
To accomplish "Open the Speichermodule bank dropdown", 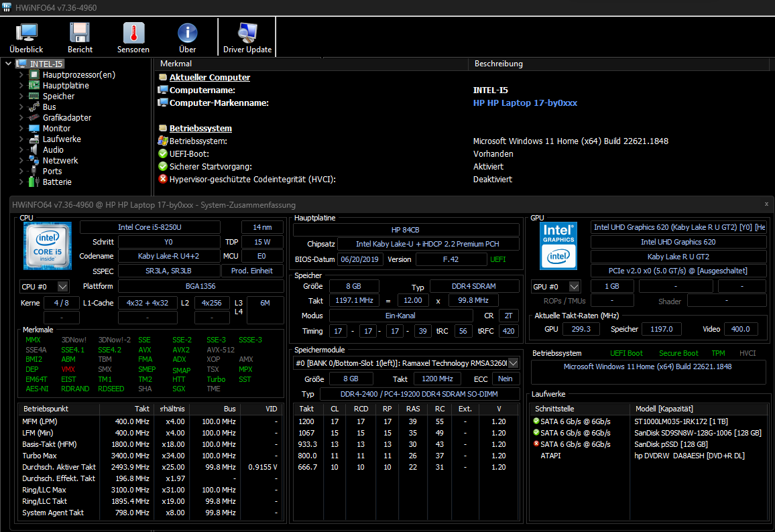I will (514, 363).
